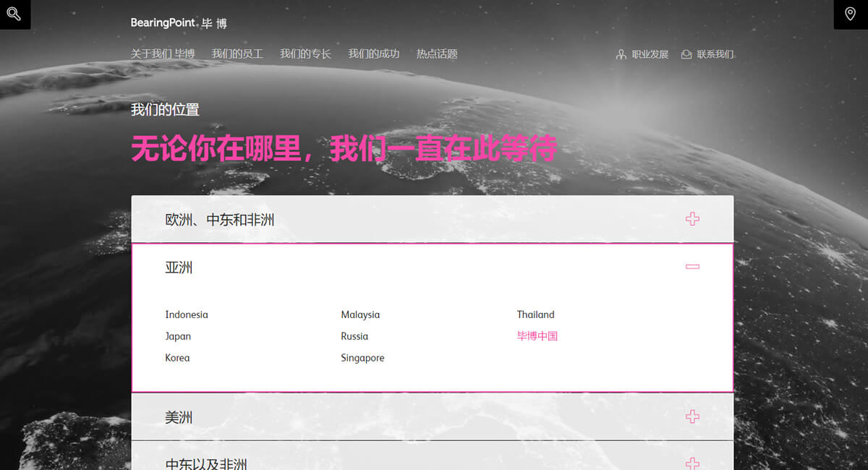
Task: Click the envelope icon beside 联系我们
Action: pos(686,54)
